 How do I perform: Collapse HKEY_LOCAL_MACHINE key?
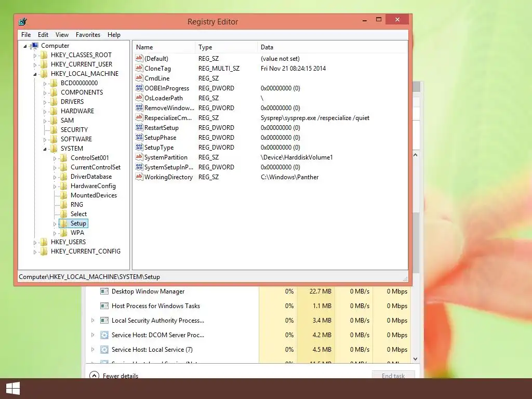pyautogui.click(x=35, y=74)
